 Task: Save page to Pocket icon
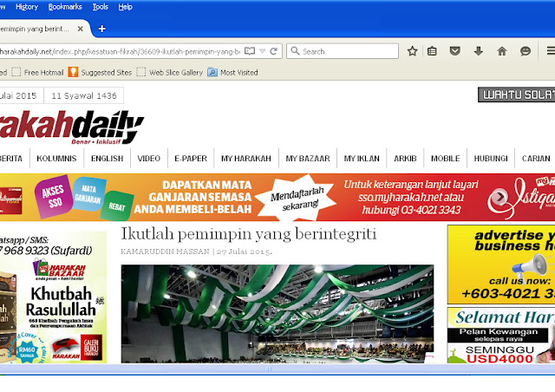coord(454,51)
